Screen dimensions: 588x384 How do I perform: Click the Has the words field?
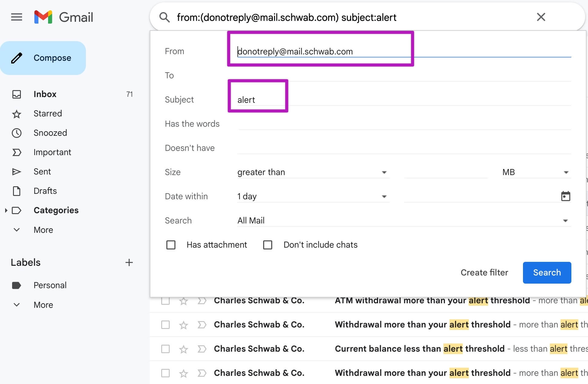pos(404,124)
